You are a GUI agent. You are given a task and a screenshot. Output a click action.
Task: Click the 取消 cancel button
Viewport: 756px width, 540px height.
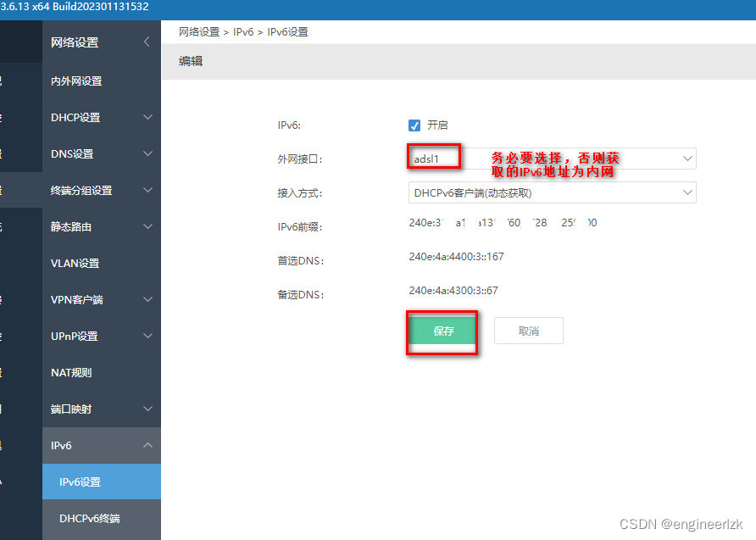tap(529, 331)
